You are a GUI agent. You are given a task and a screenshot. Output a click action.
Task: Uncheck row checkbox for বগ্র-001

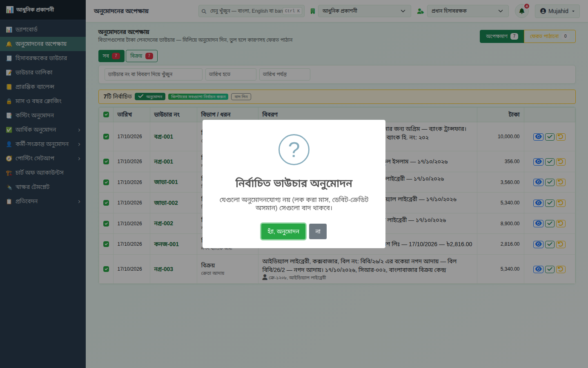(106, 137)
